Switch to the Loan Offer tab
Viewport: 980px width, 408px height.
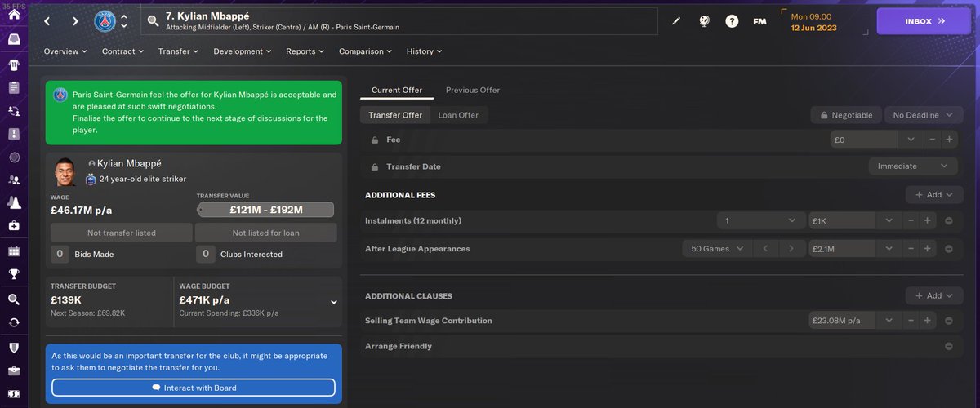pyautogui.click(x=458, y=115)
